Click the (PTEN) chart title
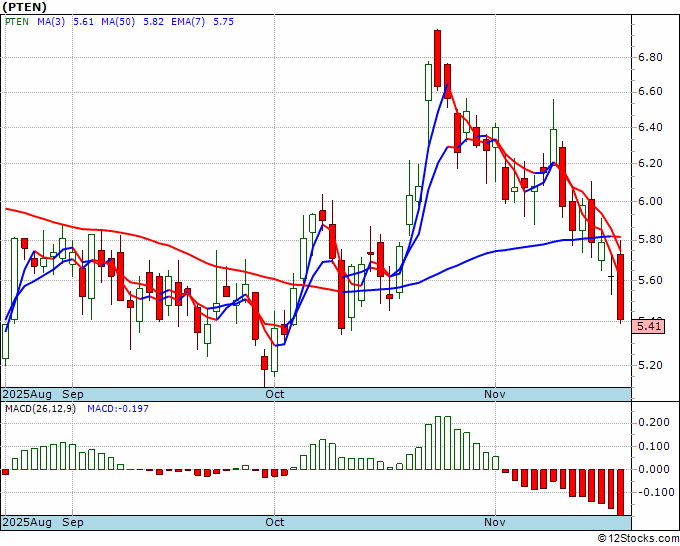This screenshot has height=546, width=680. [x=24, y=7]
